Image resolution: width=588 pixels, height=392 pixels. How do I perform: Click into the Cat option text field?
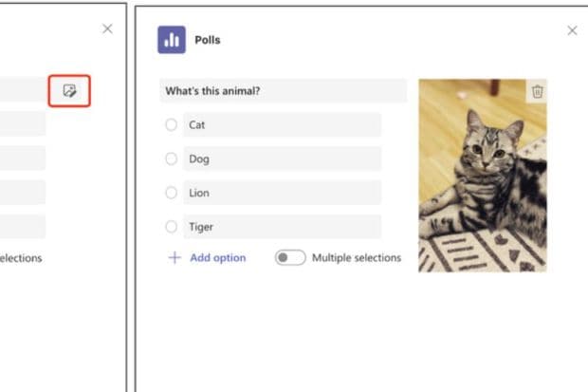[283, 124]
